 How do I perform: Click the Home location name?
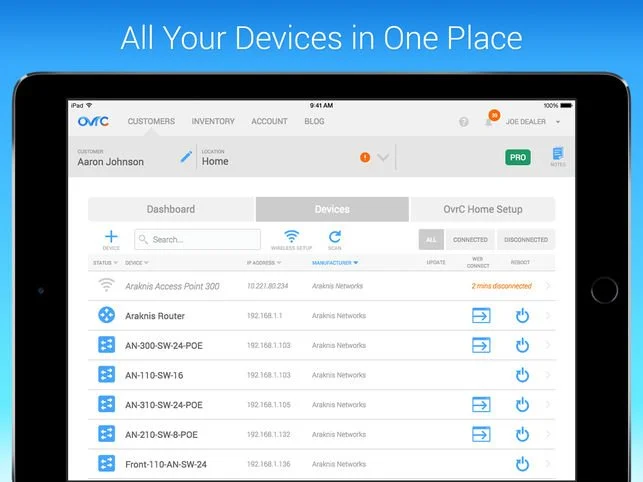click(215, 161)
